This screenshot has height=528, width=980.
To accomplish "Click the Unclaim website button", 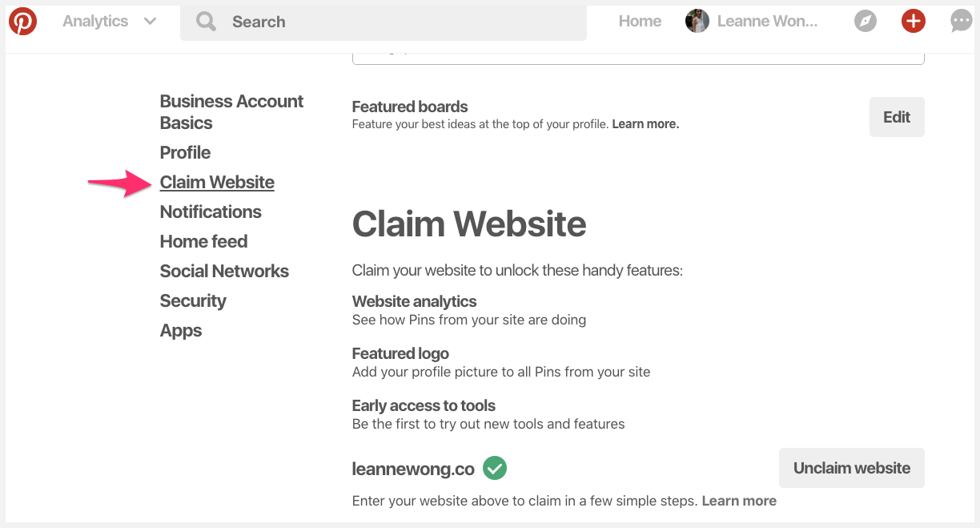I will 851,468.
